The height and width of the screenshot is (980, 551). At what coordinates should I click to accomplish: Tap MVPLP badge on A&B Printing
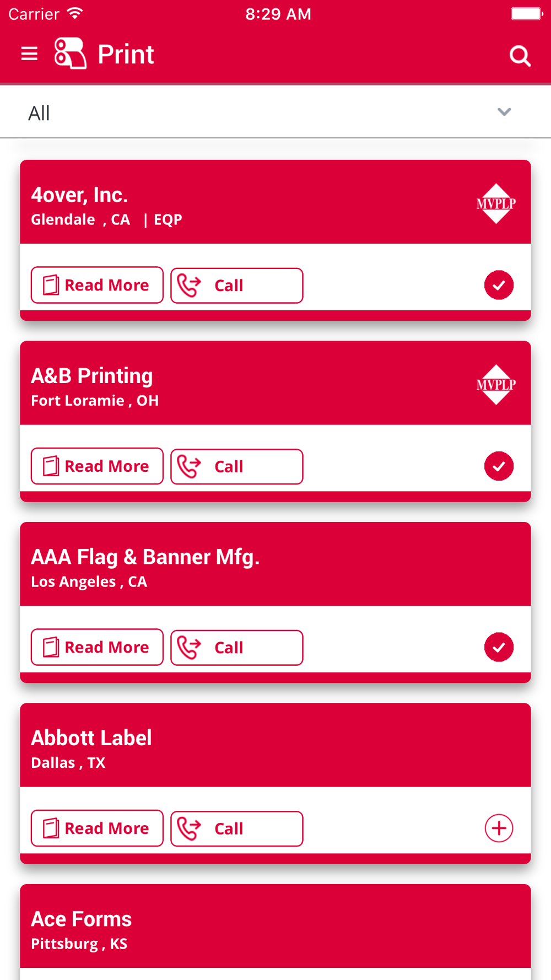[496, 385]
